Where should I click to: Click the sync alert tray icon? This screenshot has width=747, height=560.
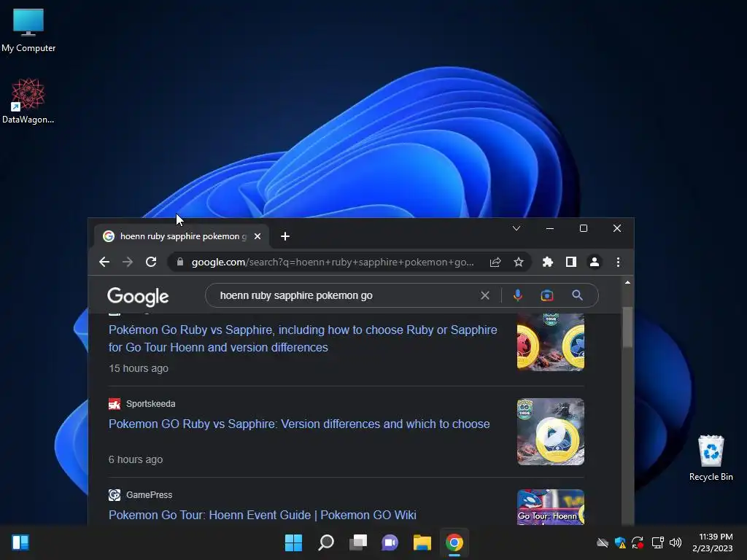[x=638, y=542]
